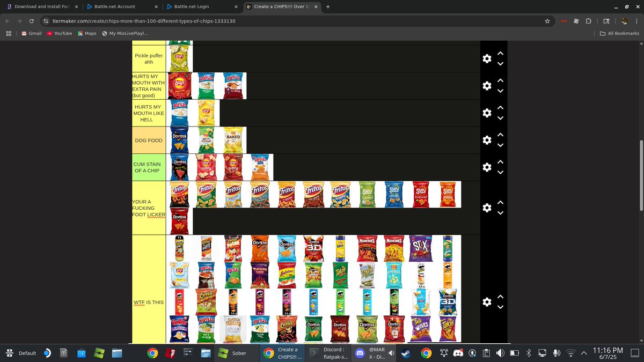644x362 pixels.
Task: Open the Default application launcher
Action: (22, 353)
